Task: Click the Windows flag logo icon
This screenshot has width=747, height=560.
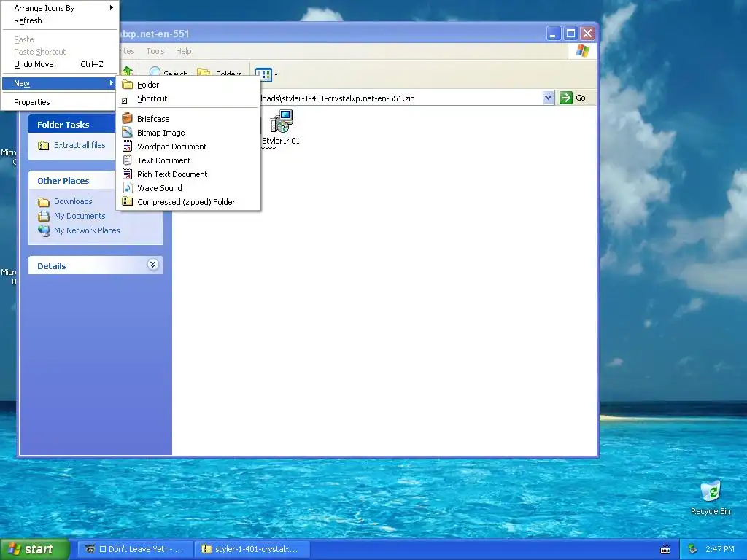Action: tap(582, 50)
